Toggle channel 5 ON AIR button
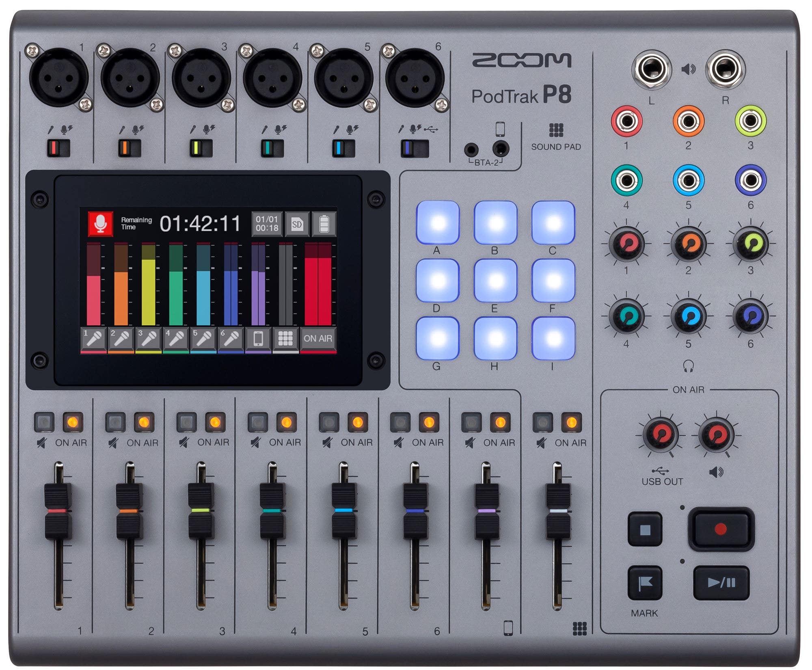Viewport: 812px width, 670px height. tap(358, 422)
